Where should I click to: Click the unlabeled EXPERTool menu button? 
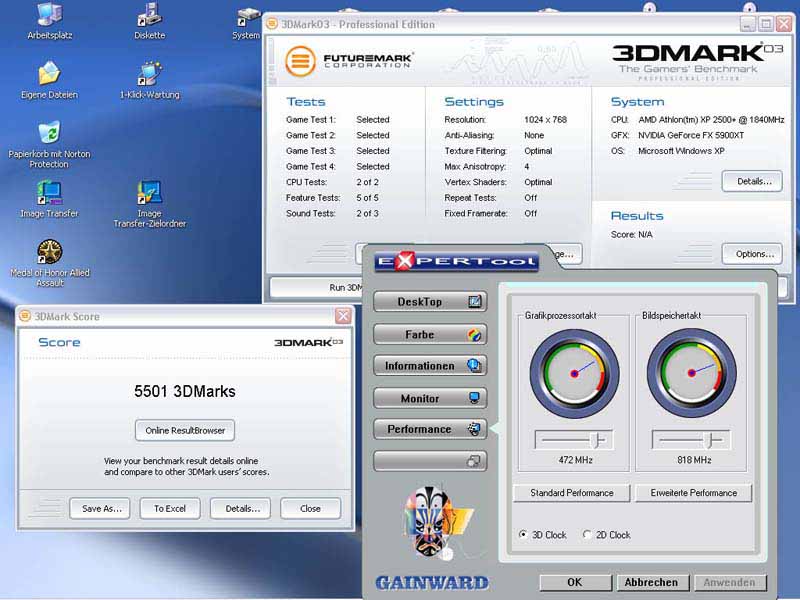(x=430, y=461)
